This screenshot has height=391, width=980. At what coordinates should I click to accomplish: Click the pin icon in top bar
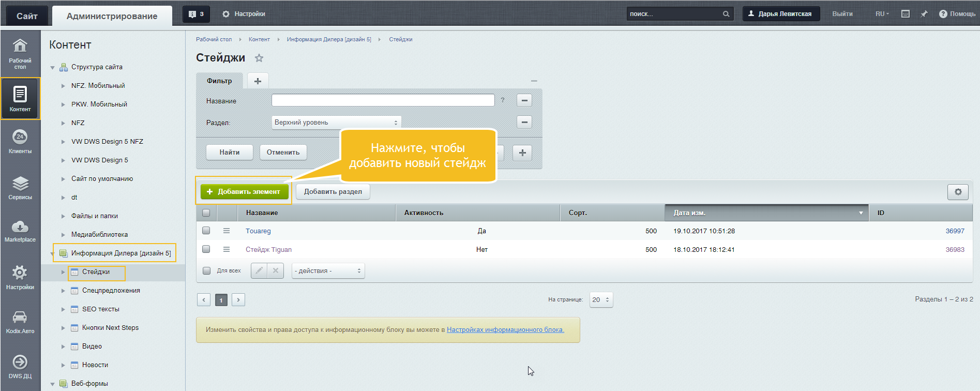tap(924, 14)
